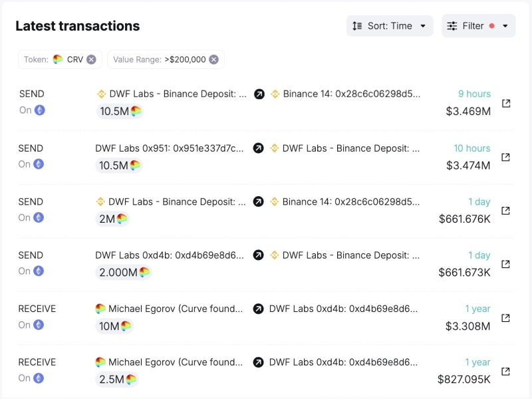Open external link for $661.673K transaction
The width and height of the screenshot is (532, 399).
click(506, 265)
